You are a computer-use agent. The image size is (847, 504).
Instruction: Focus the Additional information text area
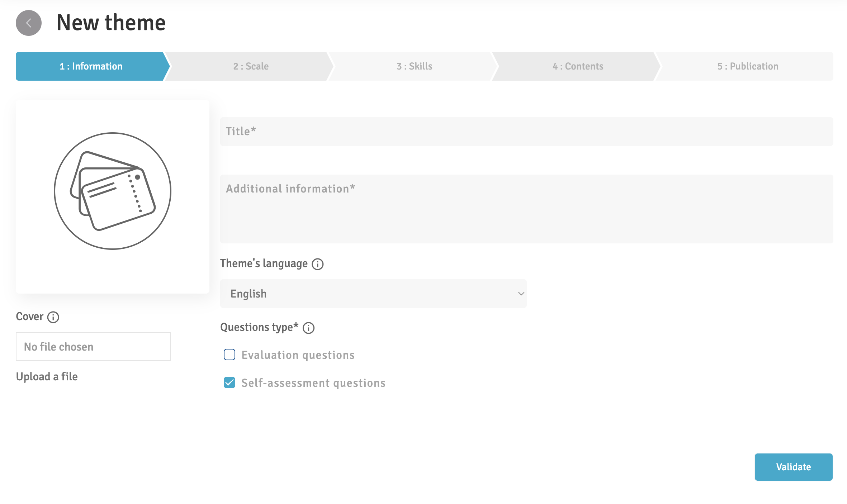click(526, 209)
